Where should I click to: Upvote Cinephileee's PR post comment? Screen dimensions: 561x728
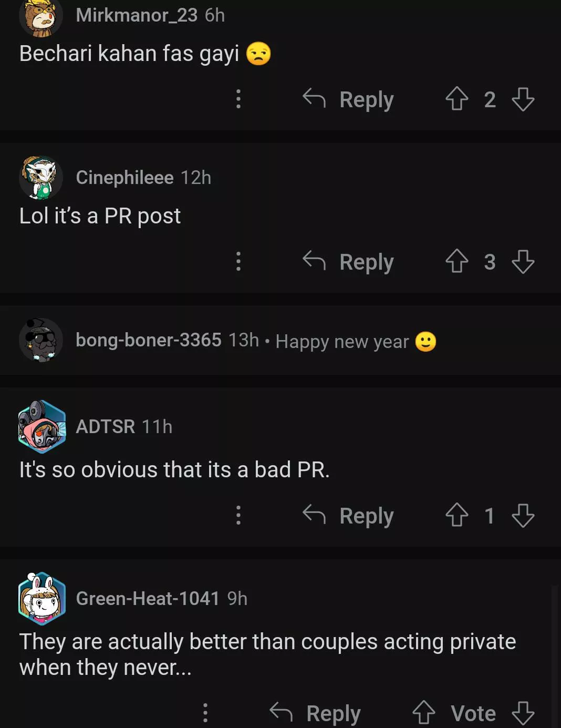tap(456, 261)
